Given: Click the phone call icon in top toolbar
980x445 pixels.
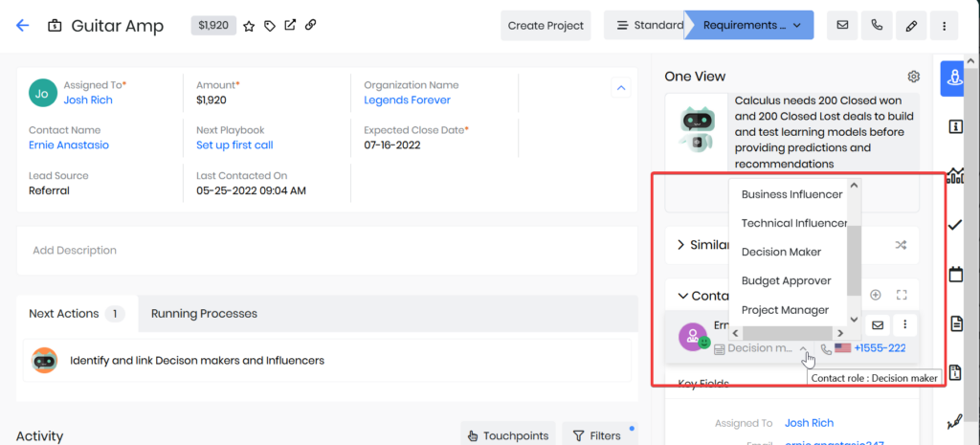Looking at the screenshot, I should point(877,26).
